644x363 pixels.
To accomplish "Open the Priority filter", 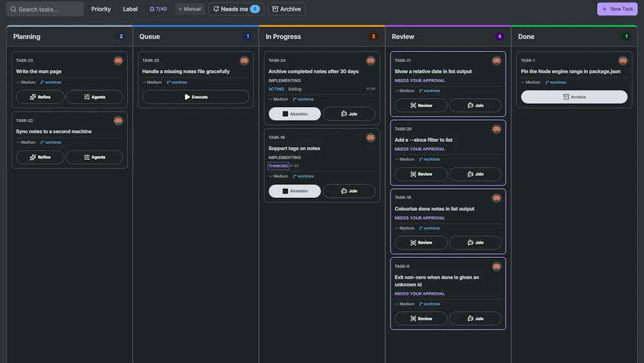I will [x=101, y=9].
